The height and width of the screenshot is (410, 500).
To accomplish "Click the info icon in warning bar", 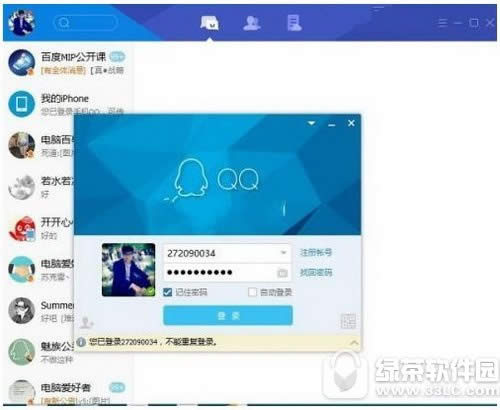I will coord(81,342).
